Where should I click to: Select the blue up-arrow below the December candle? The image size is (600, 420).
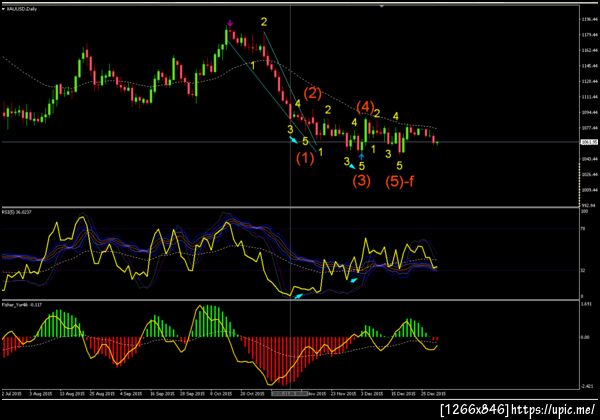pyautogui.click(x=361, y=156)
